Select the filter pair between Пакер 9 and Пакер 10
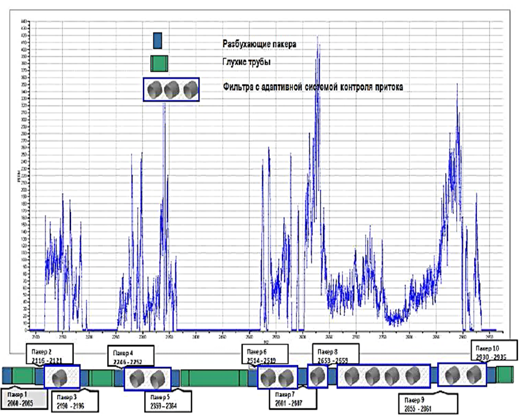 (462, 376)
